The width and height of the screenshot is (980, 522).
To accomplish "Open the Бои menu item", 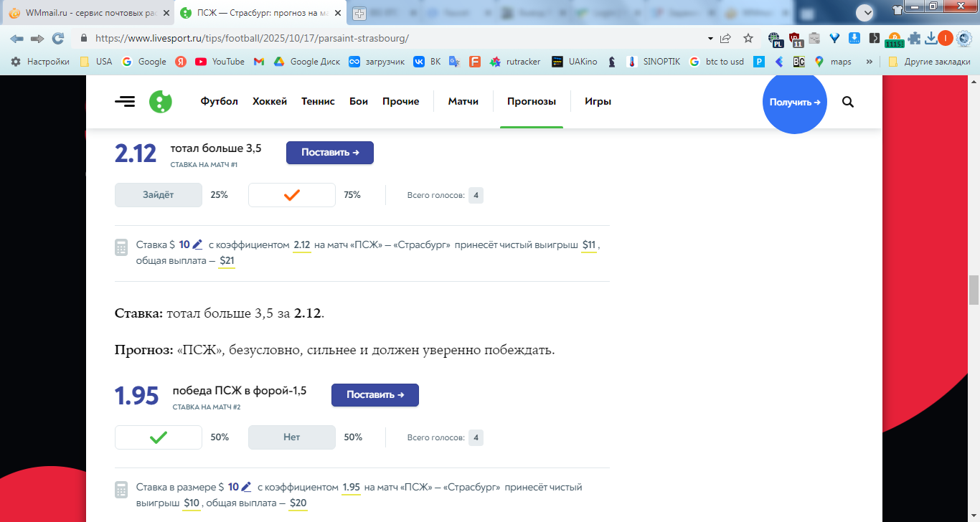I will point(359,102).
